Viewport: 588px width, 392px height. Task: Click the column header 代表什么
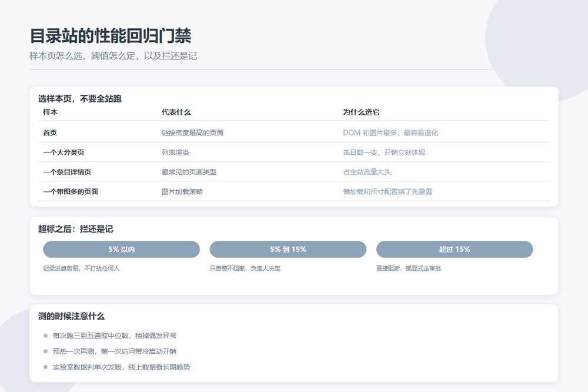pos(176,112)
